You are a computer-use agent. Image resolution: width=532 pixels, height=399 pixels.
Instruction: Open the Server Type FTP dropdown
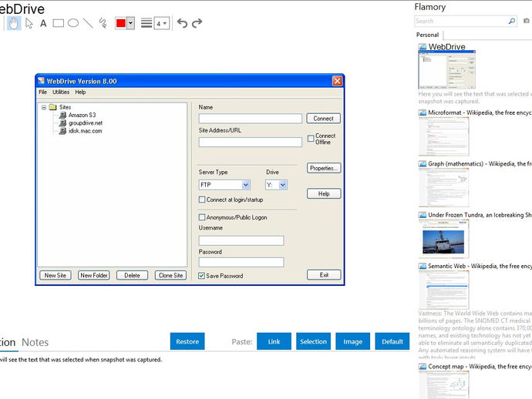246,185
